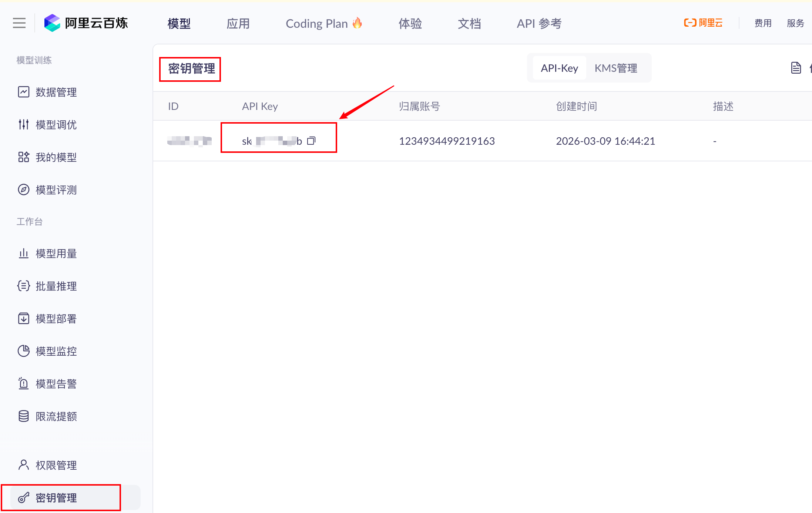The width and height of the screenshot is (812, 513).
Task: Select 批量推理 sidebar item
Action: click(56, 286)
